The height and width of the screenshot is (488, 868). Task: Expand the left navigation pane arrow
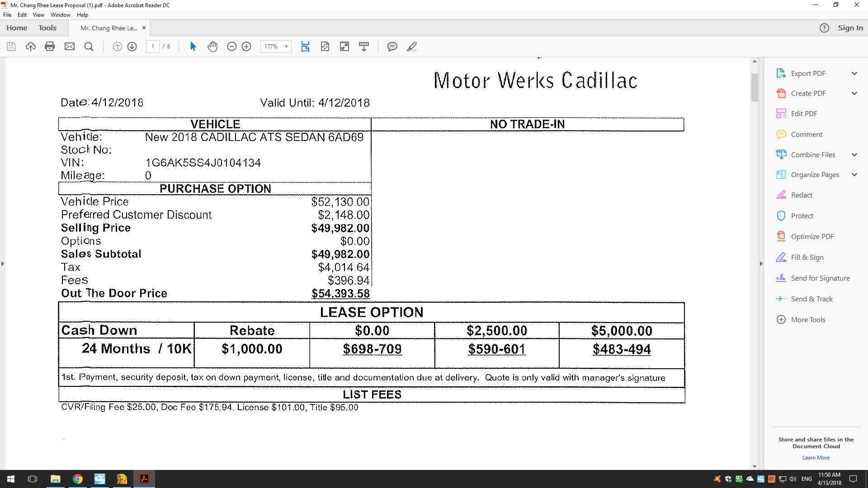[3, 263]
